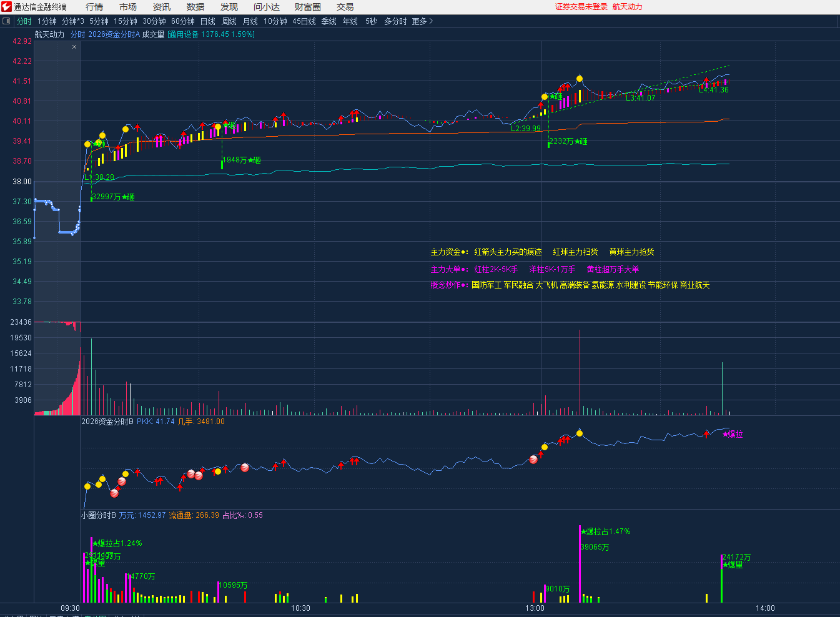Viewport: 840px width, 617px height.
Task: Open the 市场 menu
Action: click(x=128, y=7)
